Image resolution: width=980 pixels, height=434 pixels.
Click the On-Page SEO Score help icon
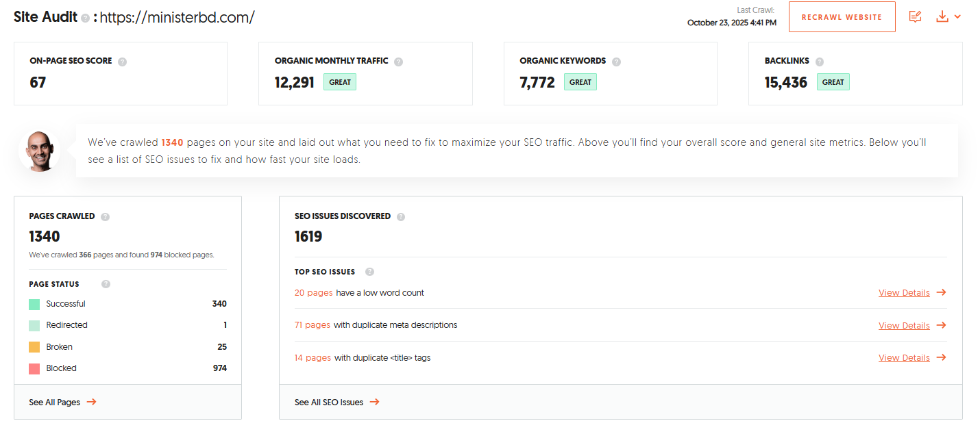point(122,62)
